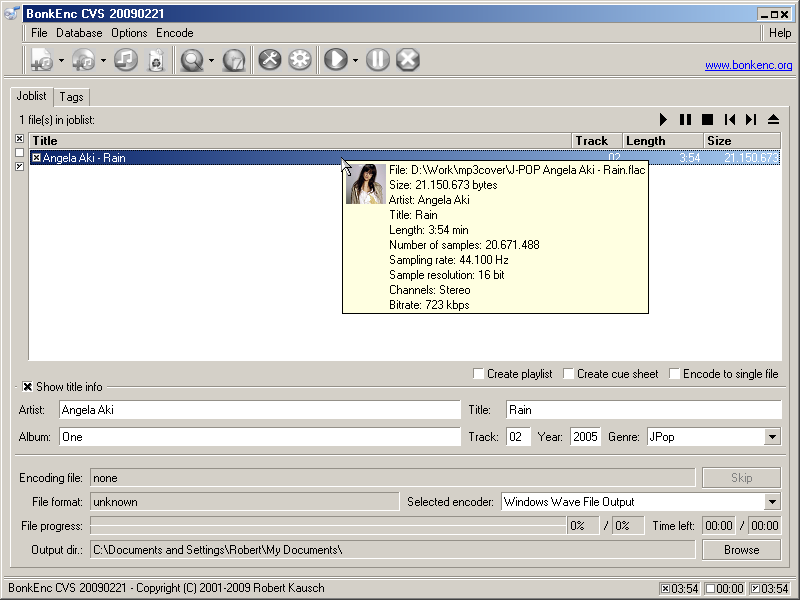Click the clear joblist recycle bin icon

tap(156, 60)
